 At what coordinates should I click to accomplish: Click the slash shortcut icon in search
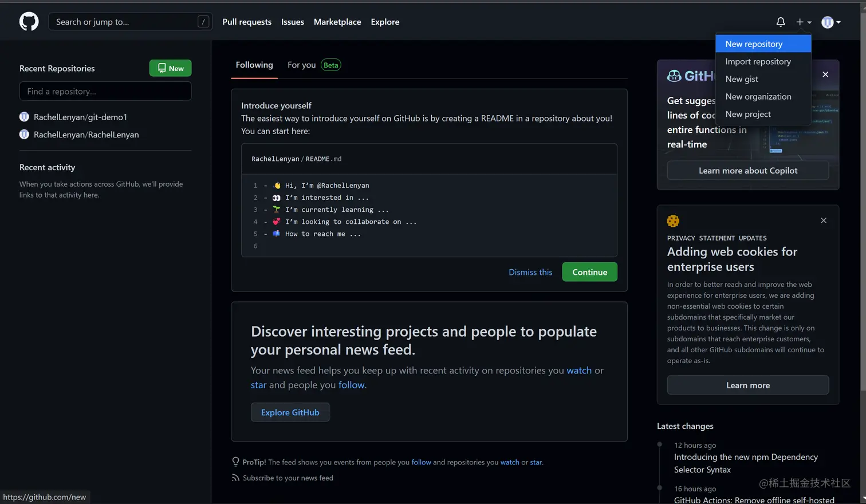point(203,22)
